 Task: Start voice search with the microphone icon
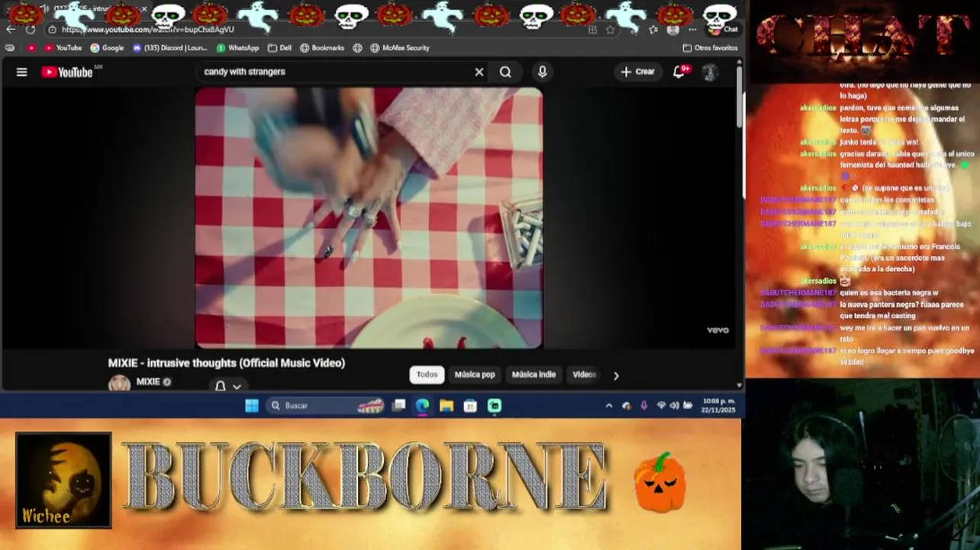[542, 72]
